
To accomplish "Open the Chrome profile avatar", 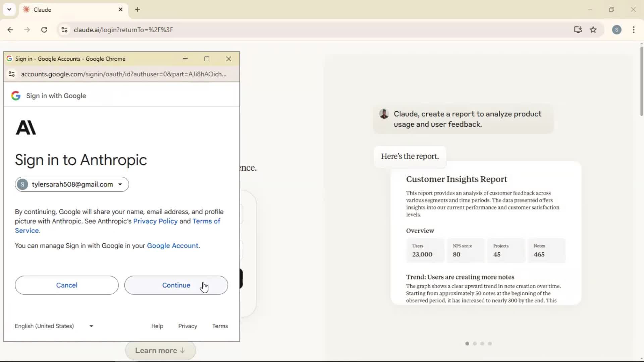I will 617,30.
